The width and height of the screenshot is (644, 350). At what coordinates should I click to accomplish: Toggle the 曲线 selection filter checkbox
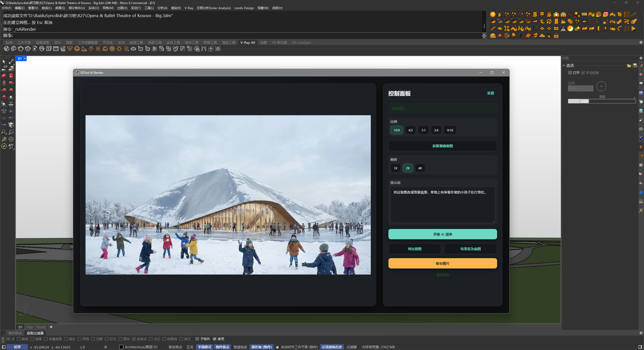[x=19, y=339]
